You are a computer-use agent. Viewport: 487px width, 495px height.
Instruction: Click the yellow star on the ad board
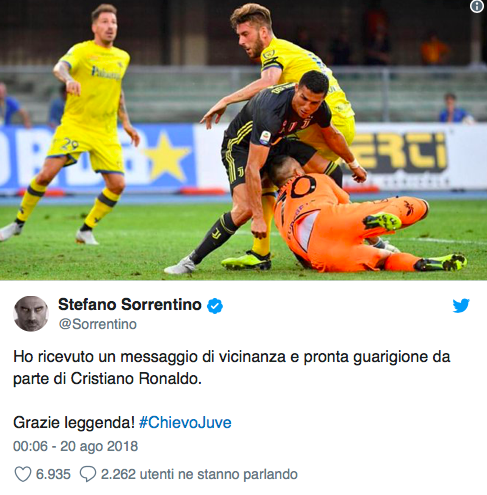166,156
